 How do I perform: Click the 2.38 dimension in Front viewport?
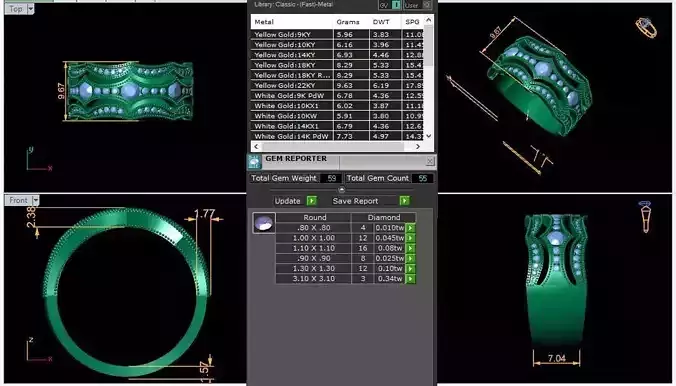point(31,217)
